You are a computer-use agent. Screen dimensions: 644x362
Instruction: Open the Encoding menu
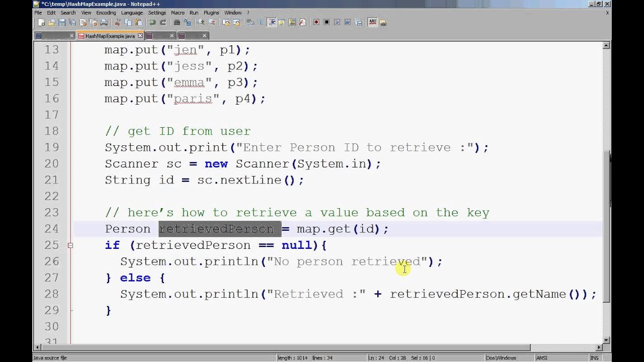pos(106,13)
